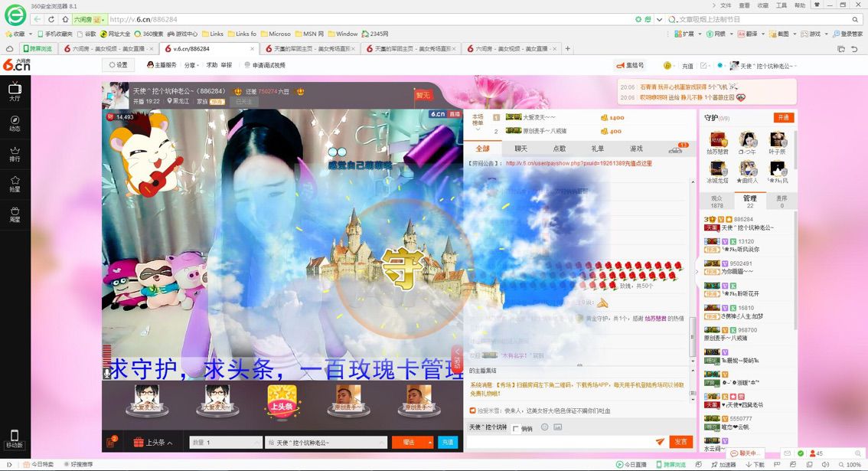This screenshot has width=868, height=471.
Task: Open the 扩展 extensions dropdown arrow
Action: [700, 34]
